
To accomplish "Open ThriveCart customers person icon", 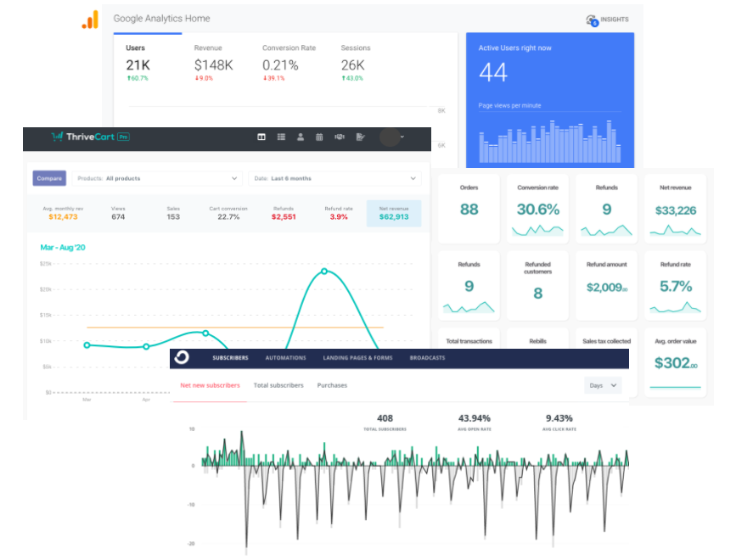I will pyautogui.click(x=301, y=137).
